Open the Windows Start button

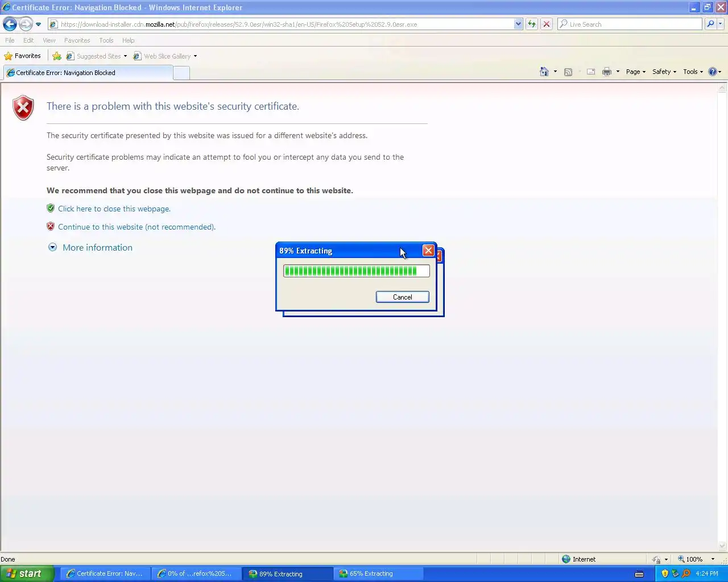click(x=27, y=573)
